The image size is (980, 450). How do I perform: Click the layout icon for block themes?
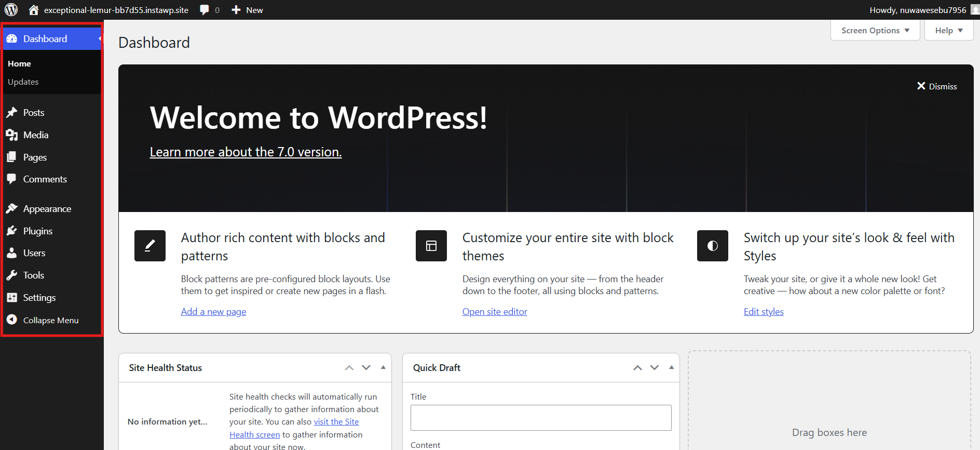431,246
